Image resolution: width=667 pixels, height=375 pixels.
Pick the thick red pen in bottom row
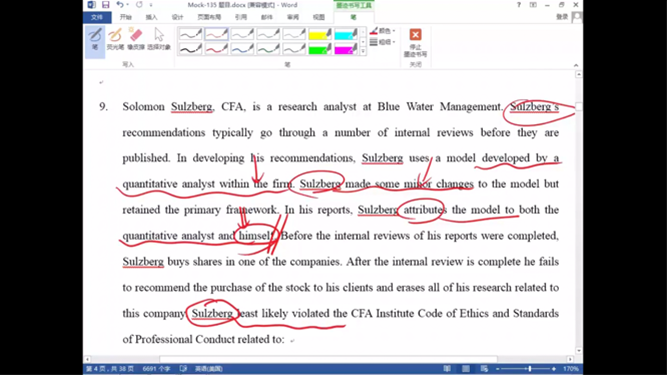coord(216,49)
